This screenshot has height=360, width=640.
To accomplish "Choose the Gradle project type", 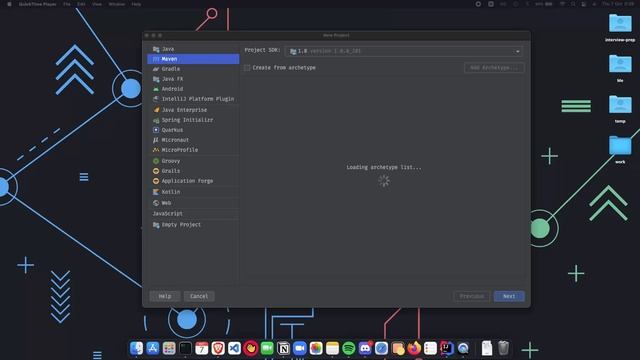I will click(x=193, y=69).
